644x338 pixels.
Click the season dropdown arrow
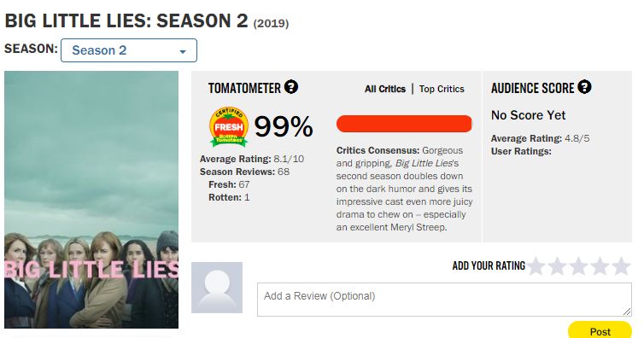[x=183, y=52]
